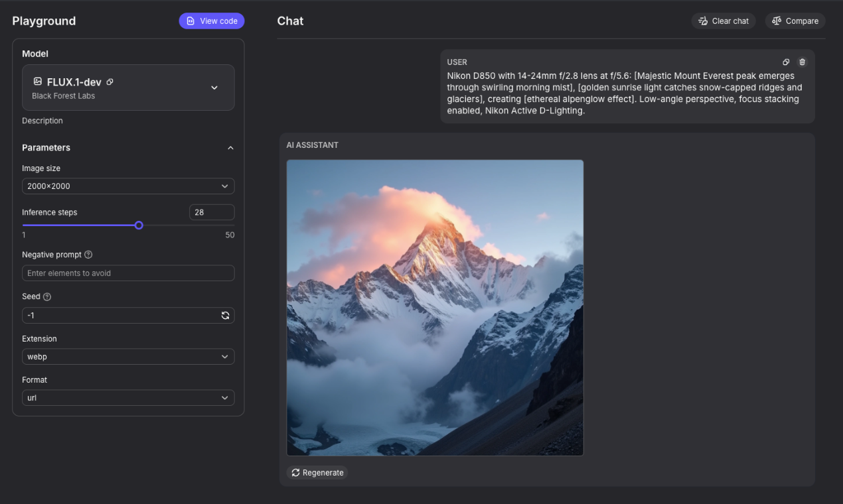Click the Black Forest Labs text

[x=63, y=96]
